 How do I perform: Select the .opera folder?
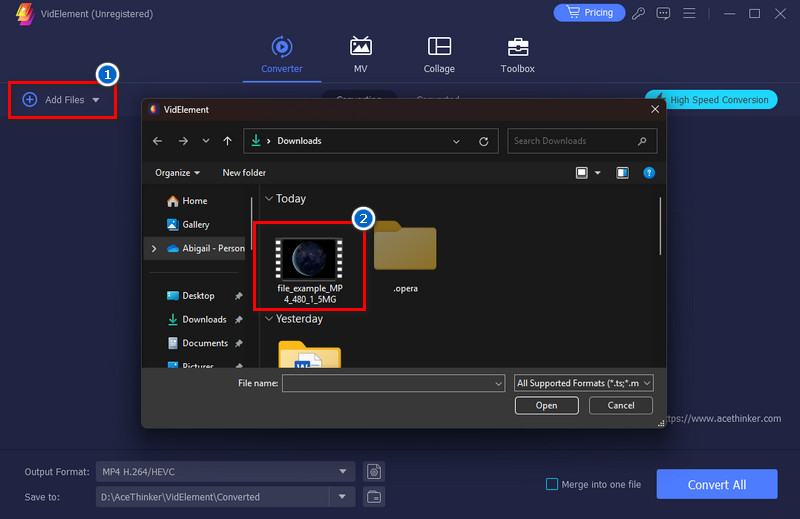(405, 255)
